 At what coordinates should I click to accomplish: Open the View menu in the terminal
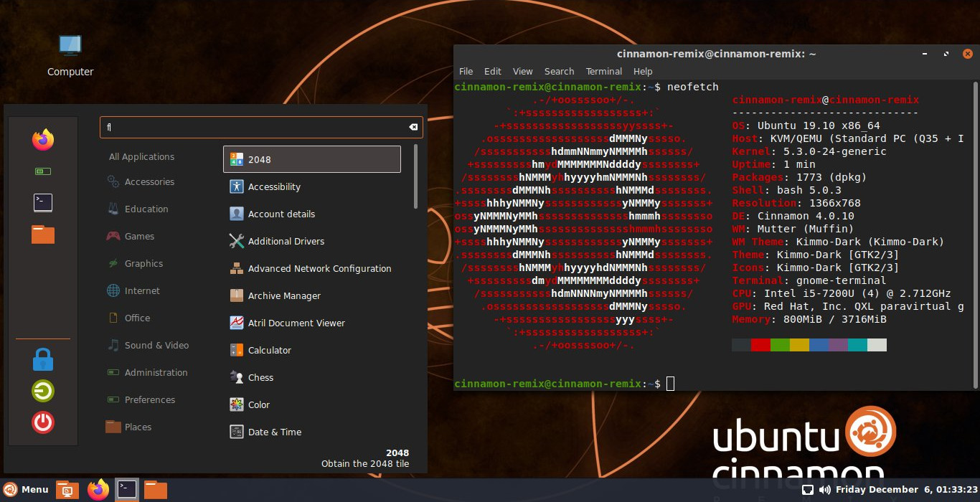(x=522, y=71)
